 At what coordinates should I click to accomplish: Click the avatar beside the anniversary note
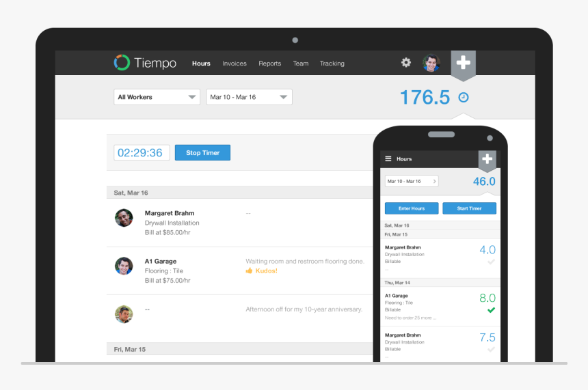(124, 314)
